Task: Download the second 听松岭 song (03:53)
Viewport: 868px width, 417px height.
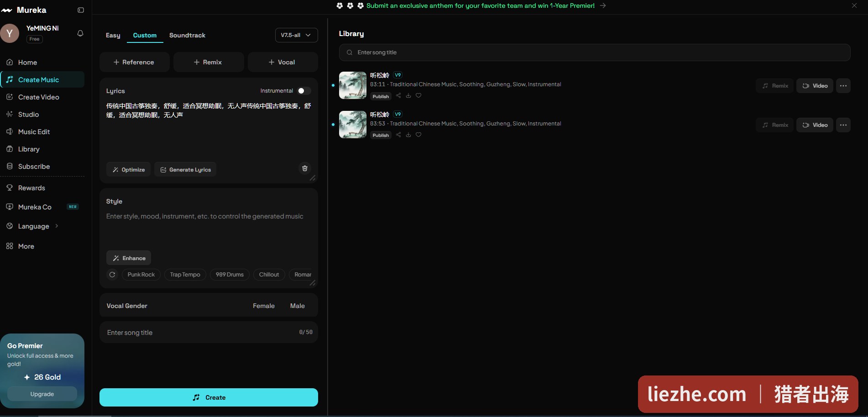Action: (408, 135)
